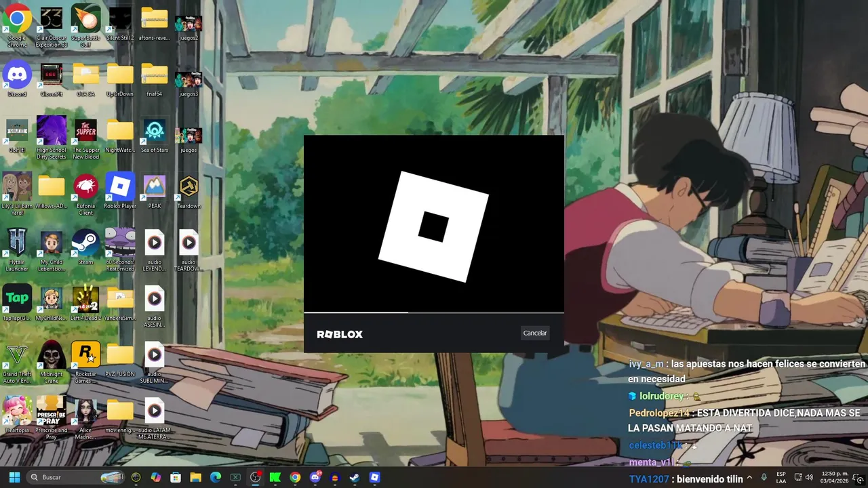Screen dimensions: 868x488
Task: Open the juegos2 desktop file
Action: [189, 27]
